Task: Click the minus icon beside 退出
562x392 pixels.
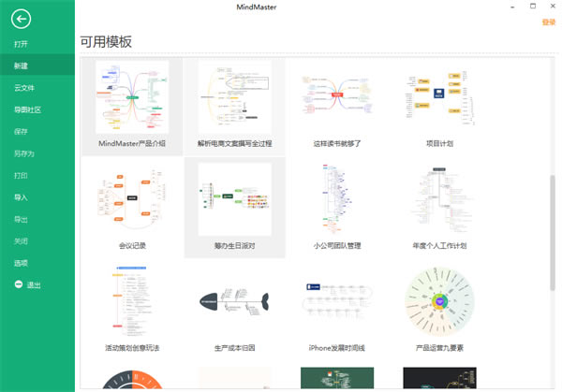Action: [19, 284]
